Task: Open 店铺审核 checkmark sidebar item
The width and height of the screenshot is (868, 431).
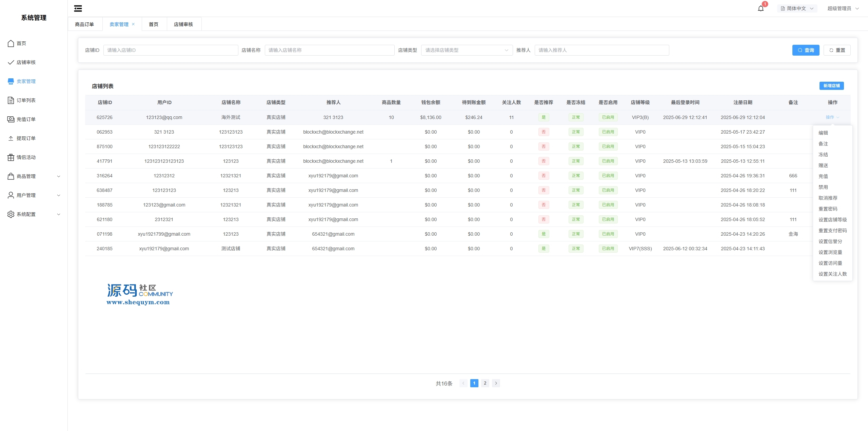Action: click(11, 62)
